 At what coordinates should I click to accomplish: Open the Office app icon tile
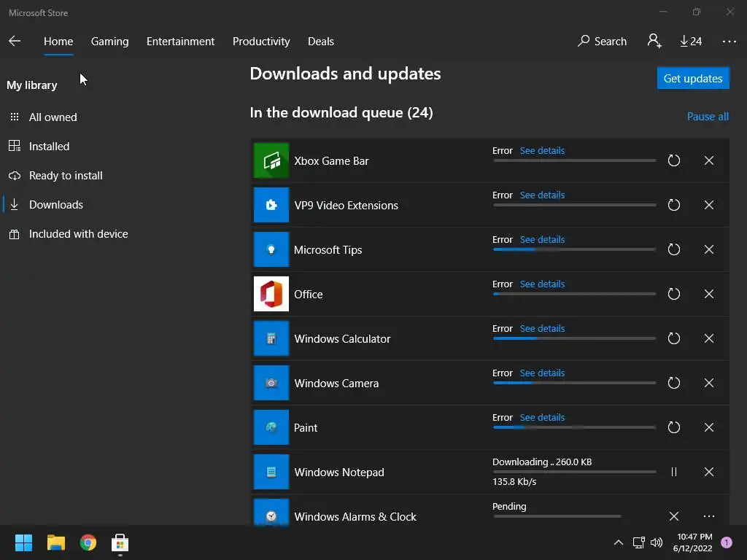click(x=271, y=294)
